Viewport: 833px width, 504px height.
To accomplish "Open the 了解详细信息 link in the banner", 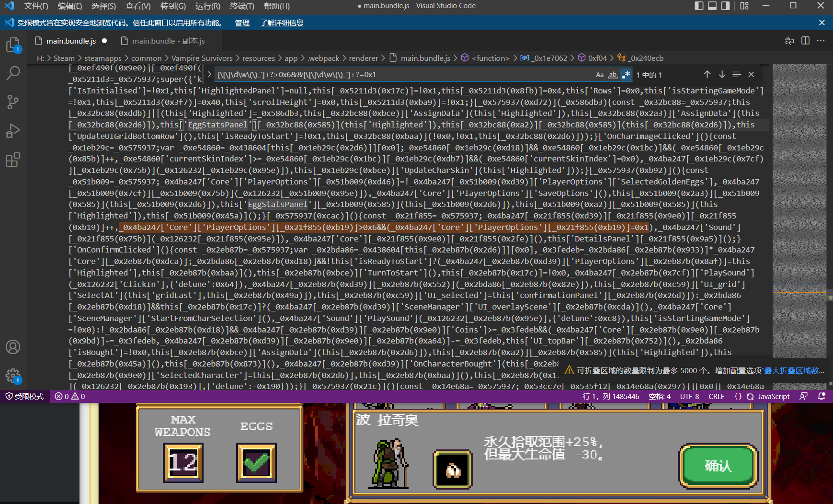I will (282, 23).
